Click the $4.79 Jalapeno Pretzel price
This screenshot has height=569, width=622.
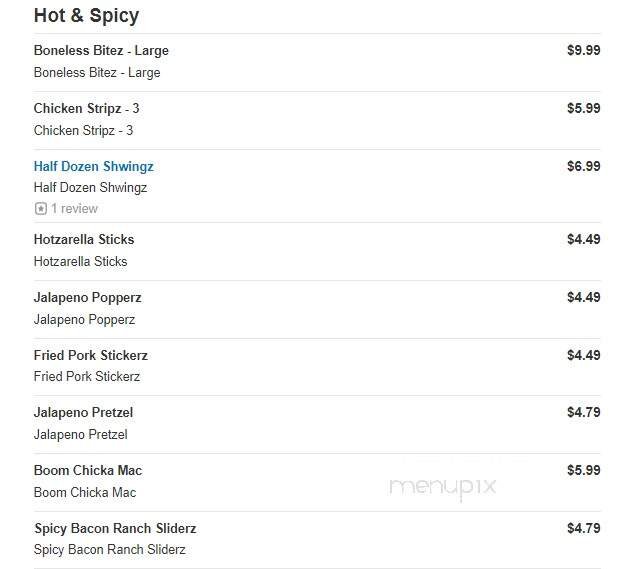click(x=583, y=413)
